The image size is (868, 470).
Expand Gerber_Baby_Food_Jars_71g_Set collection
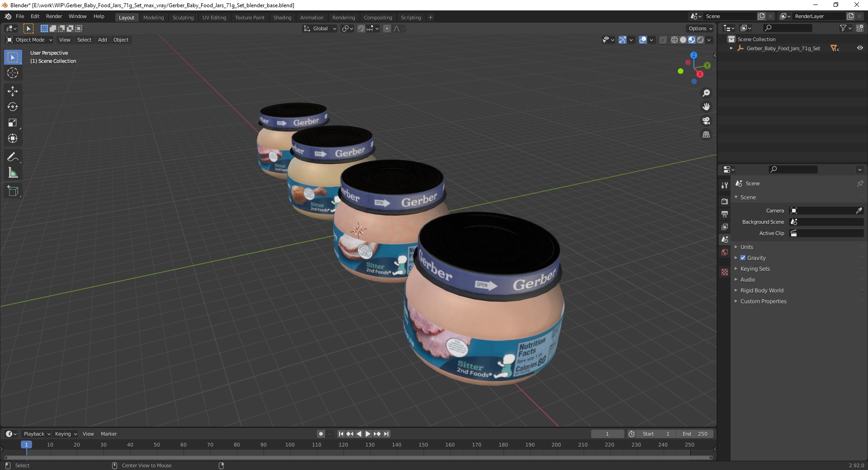[731, 48]
